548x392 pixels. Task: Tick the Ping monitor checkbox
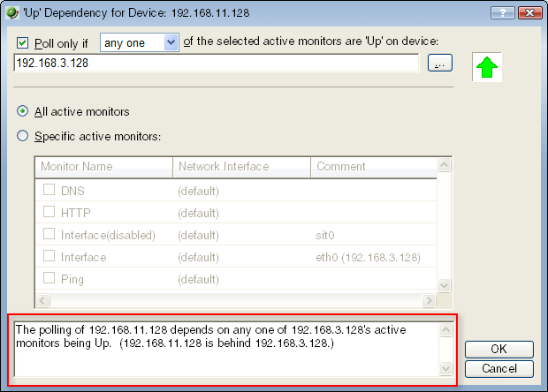[49, 279]
